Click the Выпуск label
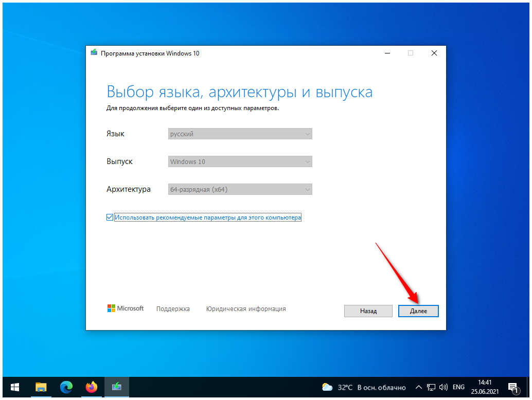The height and width of the screenshot is (400, 532). 119,161
